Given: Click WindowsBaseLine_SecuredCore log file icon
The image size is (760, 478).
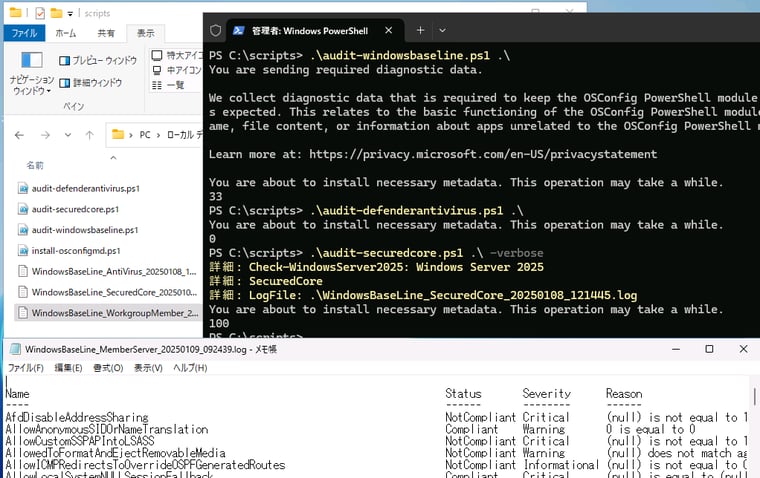Looking at the screenshot, I should click(x=23, y=292).
